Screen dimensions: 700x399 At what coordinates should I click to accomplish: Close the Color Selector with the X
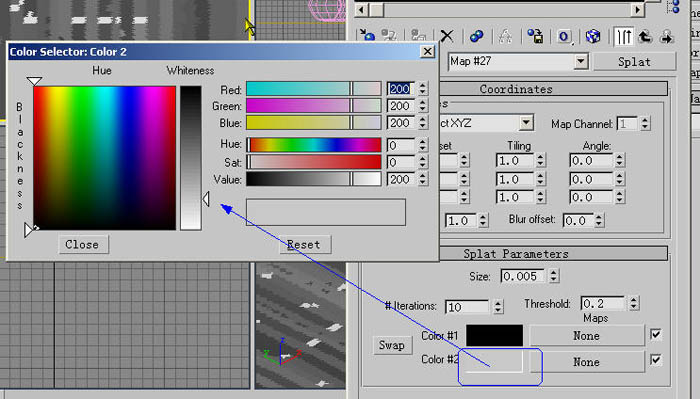[427, 51]
